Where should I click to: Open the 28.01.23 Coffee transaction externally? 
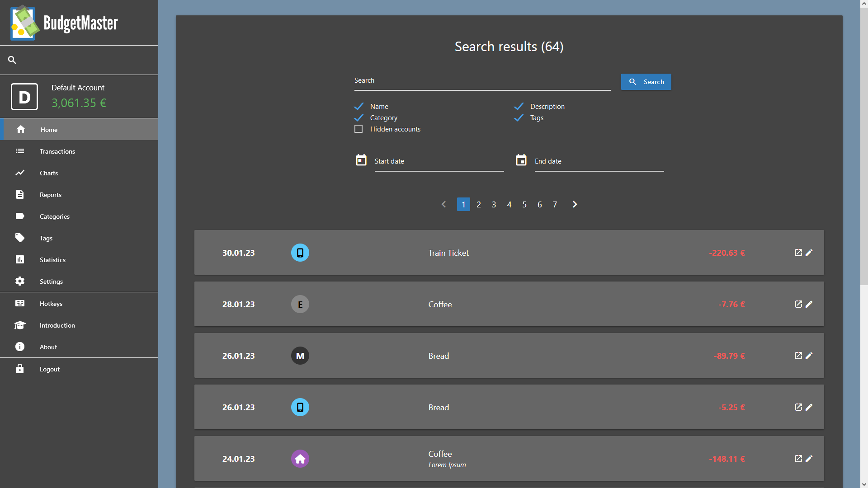(798, 304)
